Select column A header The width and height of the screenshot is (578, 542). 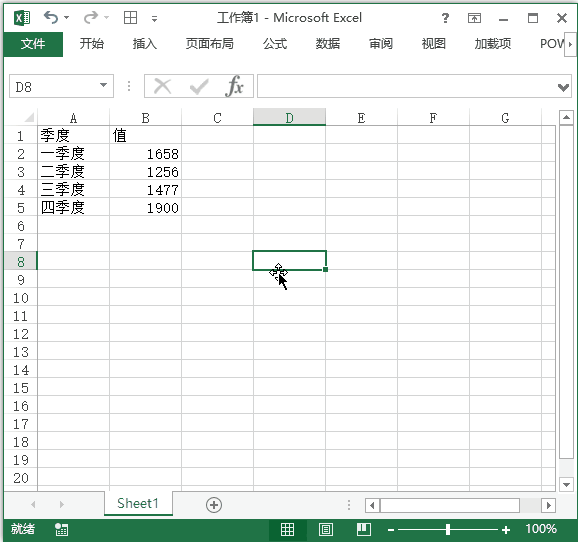[x=73, y=118]
